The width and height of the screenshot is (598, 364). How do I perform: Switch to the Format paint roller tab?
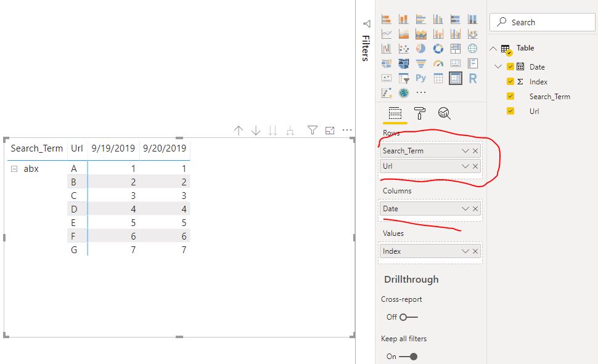[x=419, y=113]
